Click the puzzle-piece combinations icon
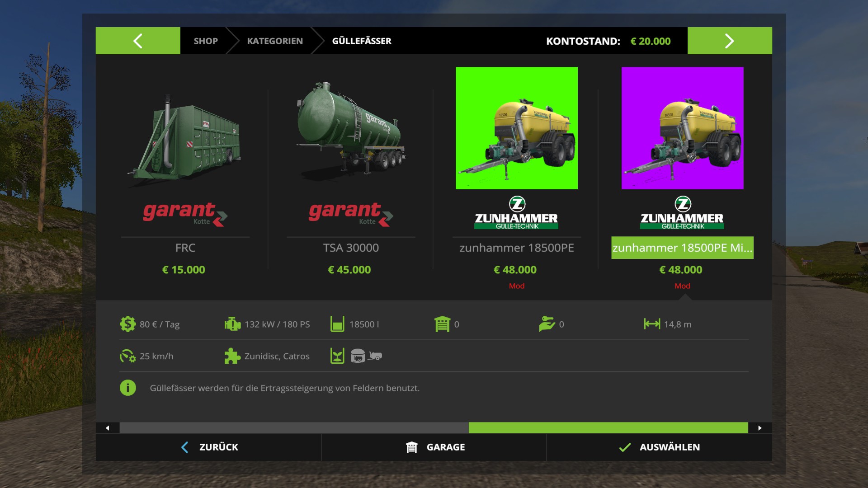 pyautogui.click(x=232, y=356)
